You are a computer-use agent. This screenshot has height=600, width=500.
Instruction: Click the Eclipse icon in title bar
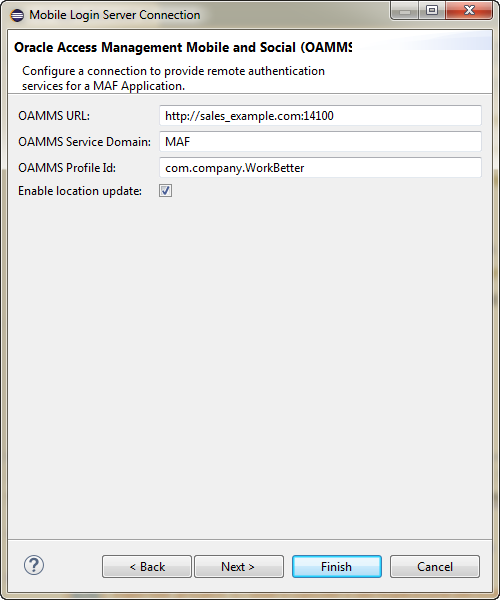(x=17, y=15)
